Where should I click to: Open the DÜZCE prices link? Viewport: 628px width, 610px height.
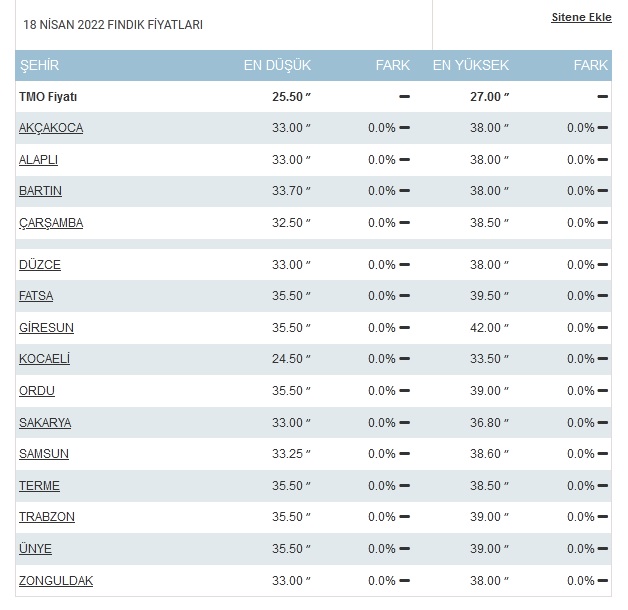pyautogui.click(x=40, y=265)
